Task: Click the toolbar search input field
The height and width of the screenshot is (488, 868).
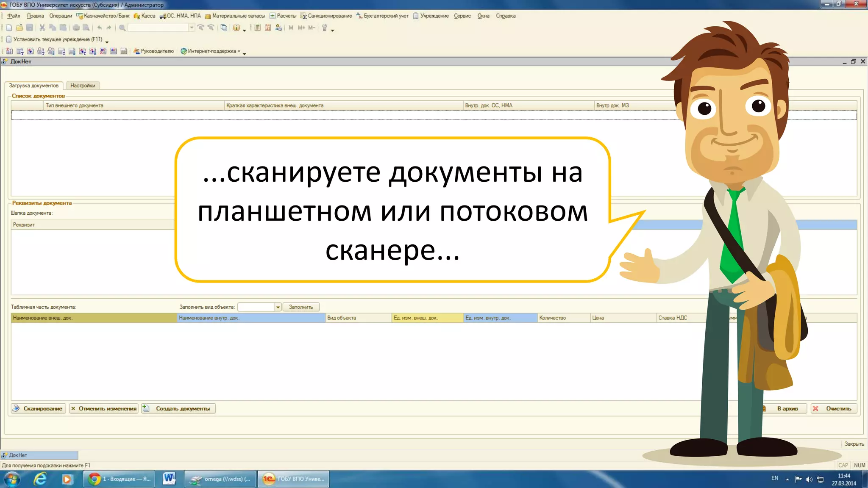Action: [x=158, y=28]
